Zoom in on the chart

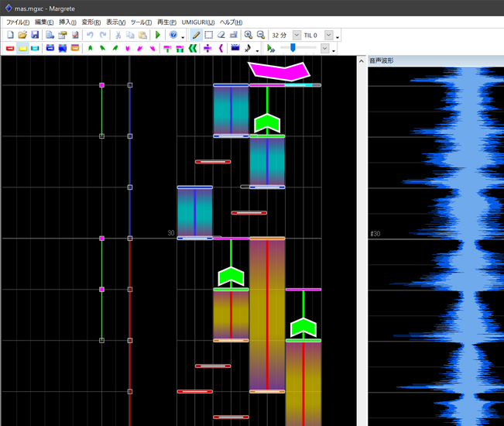point(249,35)
